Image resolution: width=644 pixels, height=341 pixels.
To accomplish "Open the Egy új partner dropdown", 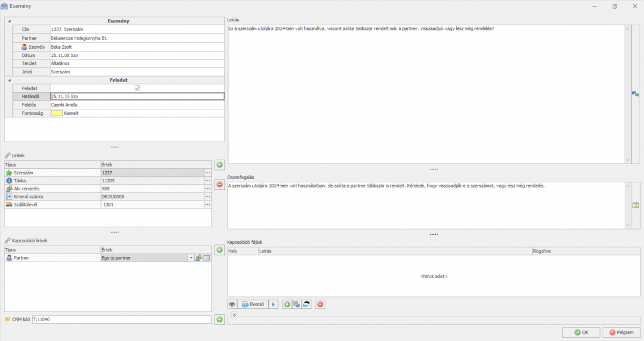I will click(x=191, y=258).
